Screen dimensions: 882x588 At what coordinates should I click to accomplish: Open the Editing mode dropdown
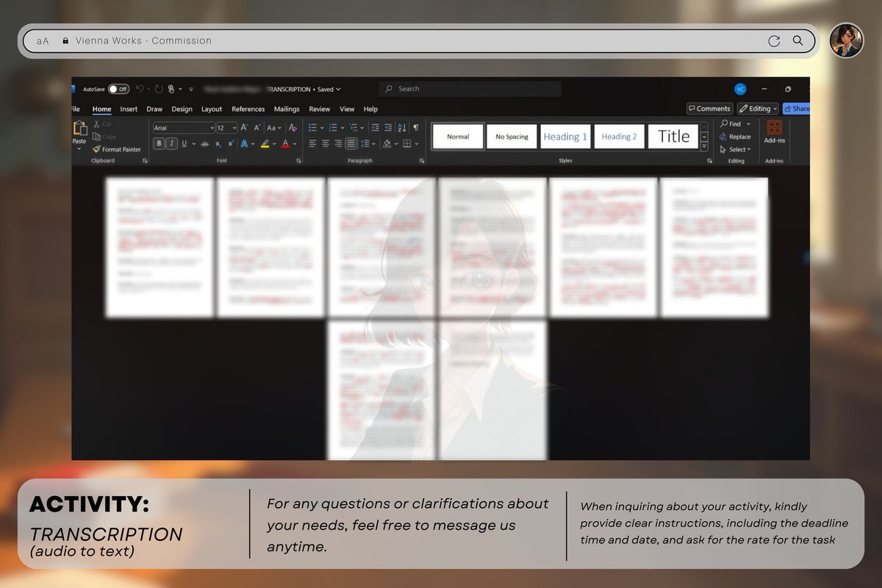click(x=758, y=109)
